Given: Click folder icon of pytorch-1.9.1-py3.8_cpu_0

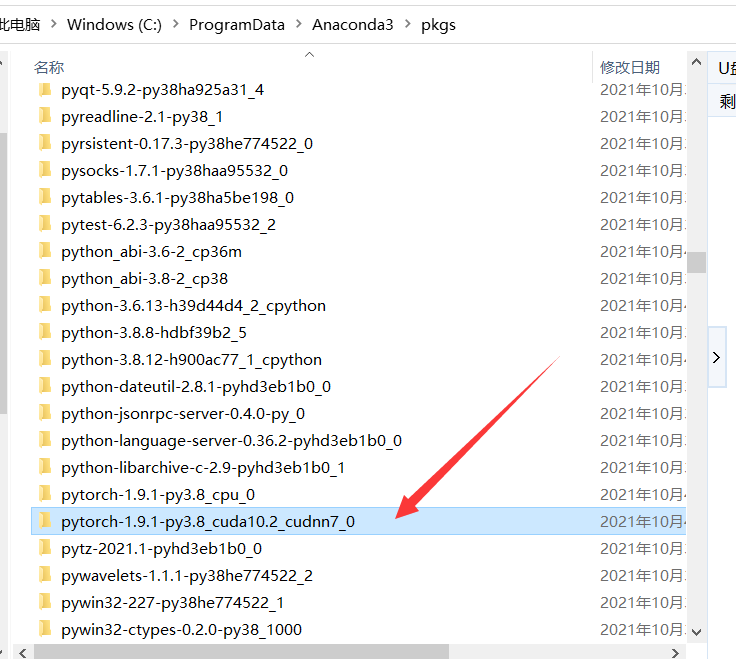Looking at the screenshot, I should pos(45,494).
